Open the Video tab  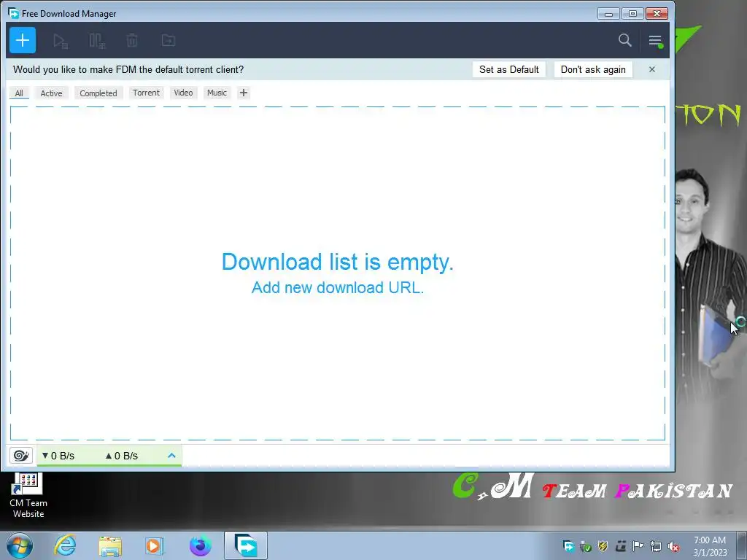(183, 93)
